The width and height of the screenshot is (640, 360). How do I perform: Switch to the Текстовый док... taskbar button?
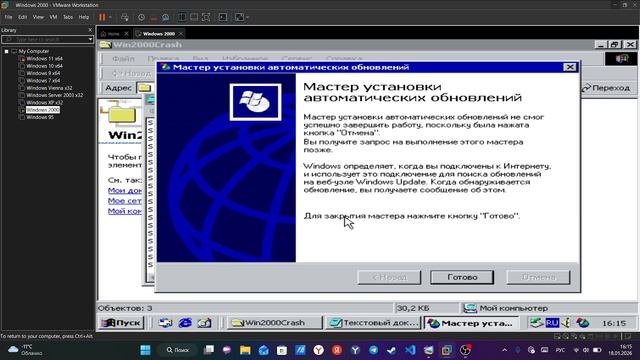(x=373, y=323)
